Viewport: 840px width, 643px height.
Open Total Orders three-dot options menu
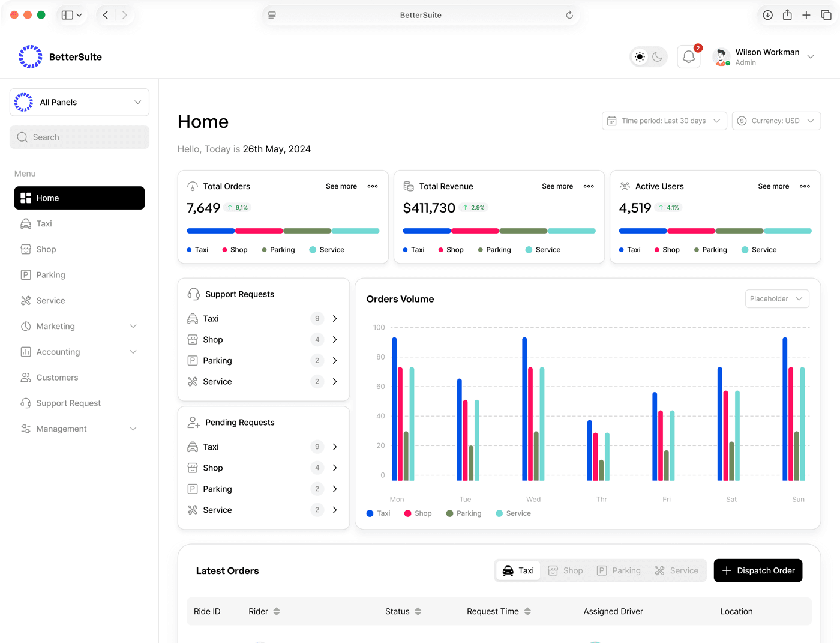click(x=373, y=186)
